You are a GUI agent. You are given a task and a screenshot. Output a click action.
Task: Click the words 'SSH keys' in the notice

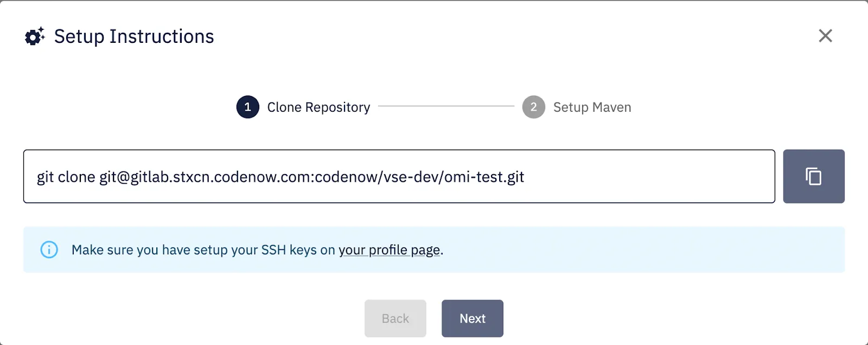click(x=289, y=250)
